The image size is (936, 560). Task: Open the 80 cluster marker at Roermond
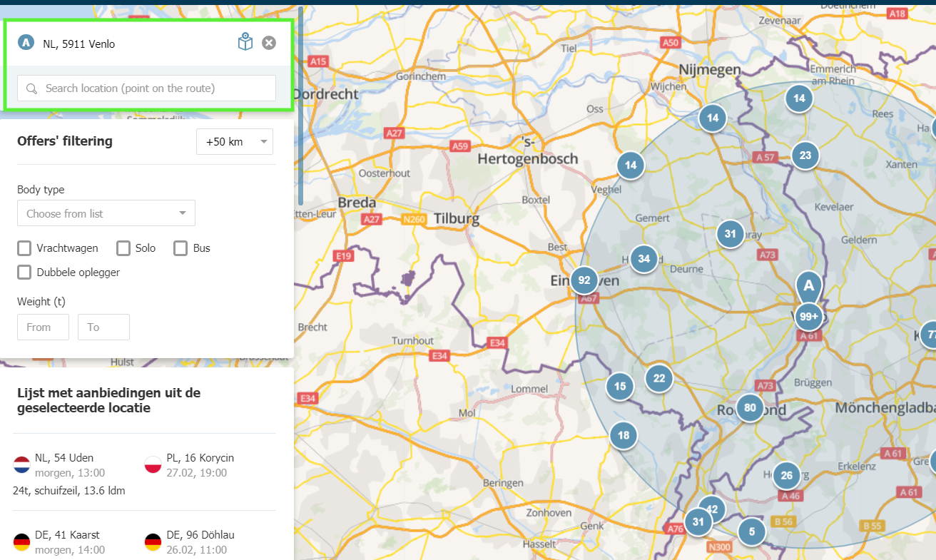point(750,409)
